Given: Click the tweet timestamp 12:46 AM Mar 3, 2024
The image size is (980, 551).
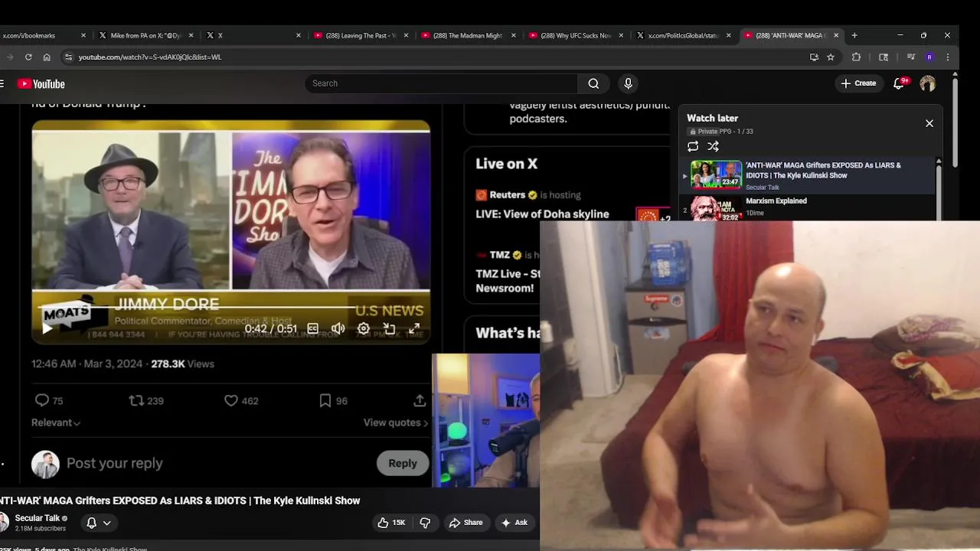Looking at the screenshot, I should pos(87,364).
